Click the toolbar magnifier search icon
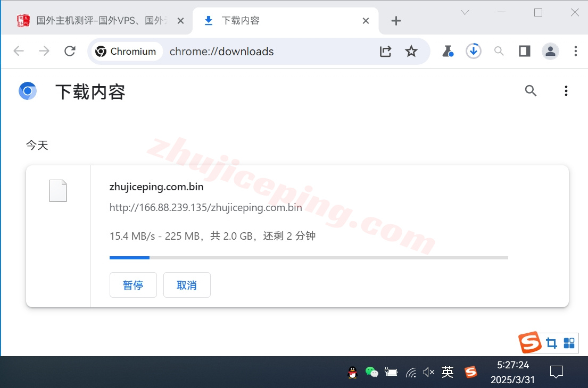 (499, 51)
